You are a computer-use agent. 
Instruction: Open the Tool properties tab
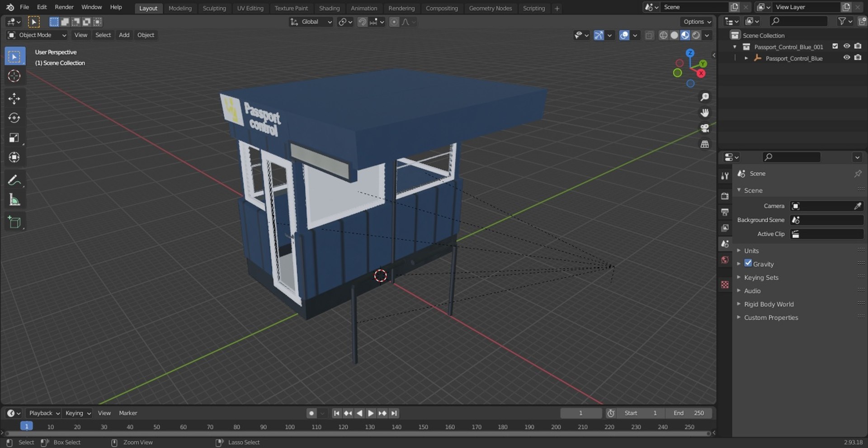click(x=725, y=176)
